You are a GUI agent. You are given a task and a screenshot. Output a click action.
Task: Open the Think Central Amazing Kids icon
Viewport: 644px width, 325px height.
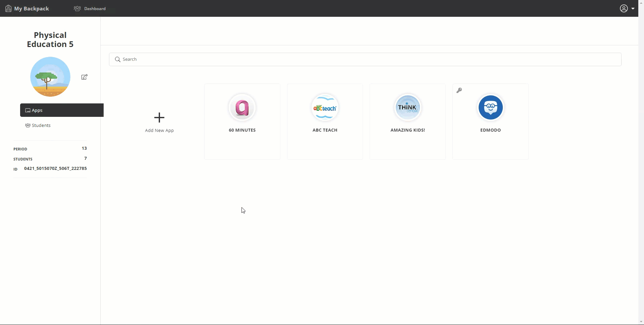[x=408, y=107]
